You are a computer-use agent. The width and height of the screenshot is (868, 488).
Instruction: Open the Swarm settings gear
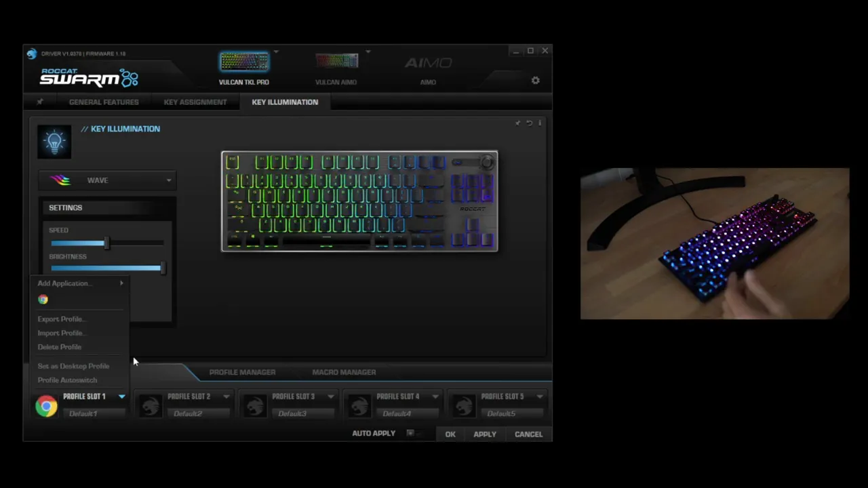535,80
